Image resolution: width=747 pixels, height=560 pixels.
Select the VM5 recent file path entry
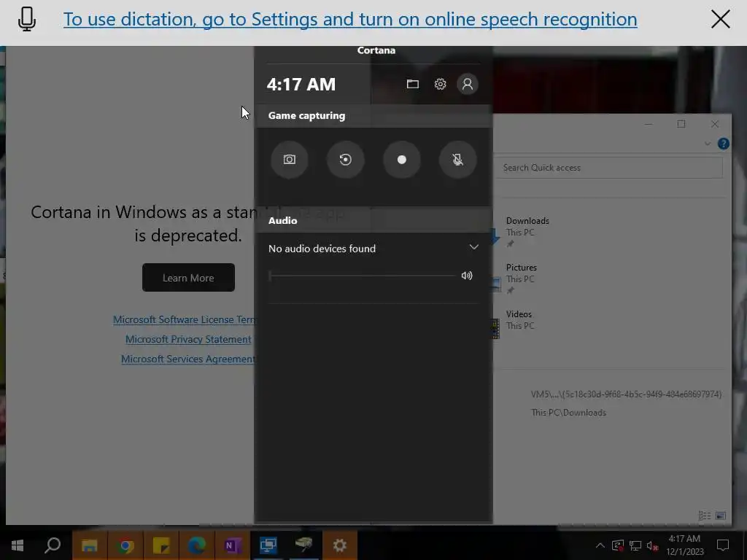(626, 394)
